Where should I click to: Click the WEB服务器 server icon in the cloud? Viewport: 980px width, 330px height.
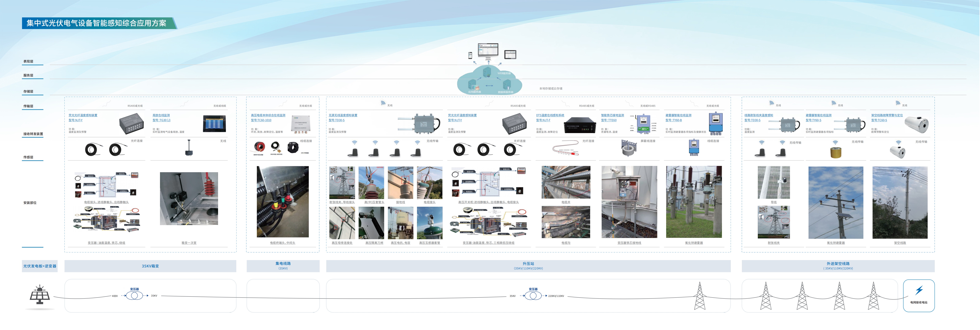(487, 72)
